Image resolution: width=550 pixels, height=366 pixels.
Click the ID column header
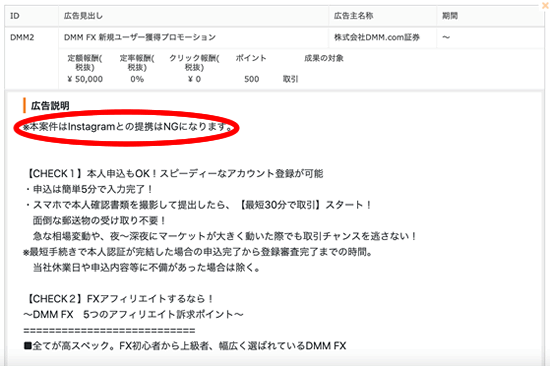coord(15,16)
